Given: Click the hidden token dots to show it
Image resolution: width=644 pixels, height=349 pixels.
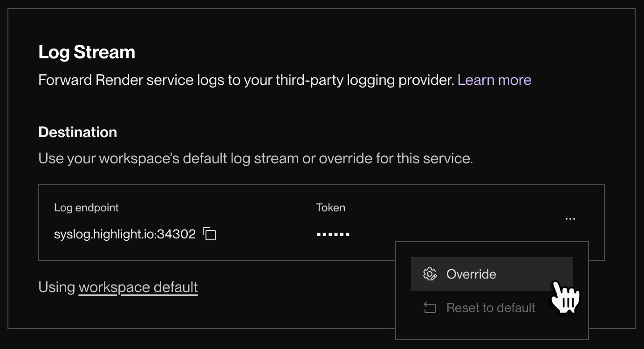Looking at the screenshot, I should click(333, 233).
